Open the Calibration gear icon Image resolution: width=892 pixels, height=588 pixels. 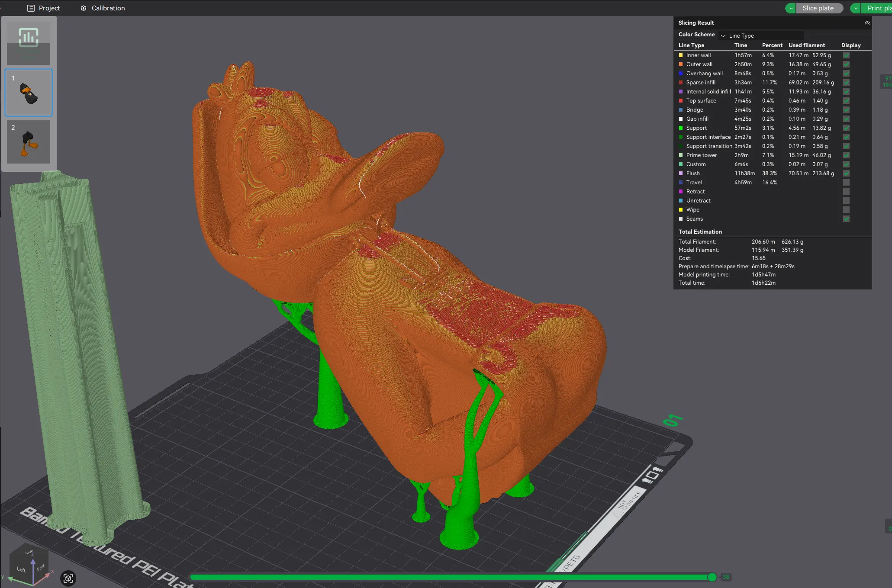pos(83,8)
